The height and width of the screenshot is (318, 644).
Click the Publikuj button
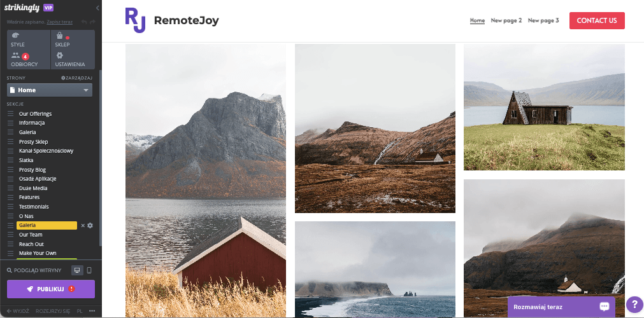[x=51, y=289]
